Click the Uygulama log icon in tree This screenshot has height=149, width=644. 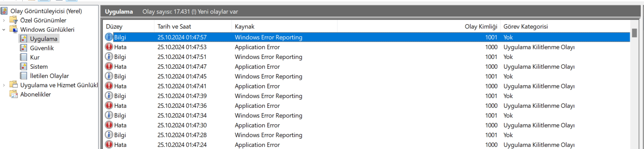click(23, 39)
